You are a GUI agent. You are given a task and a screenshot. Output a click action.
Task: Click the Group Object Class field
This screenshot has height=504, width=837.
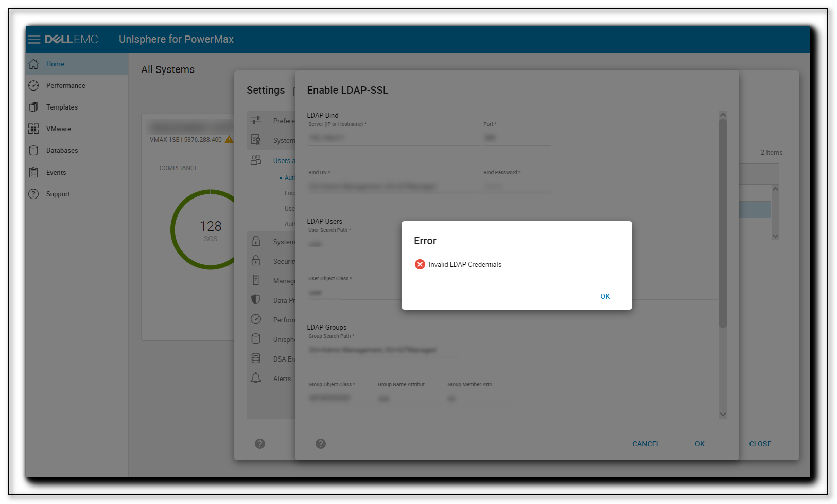(341, 398)
